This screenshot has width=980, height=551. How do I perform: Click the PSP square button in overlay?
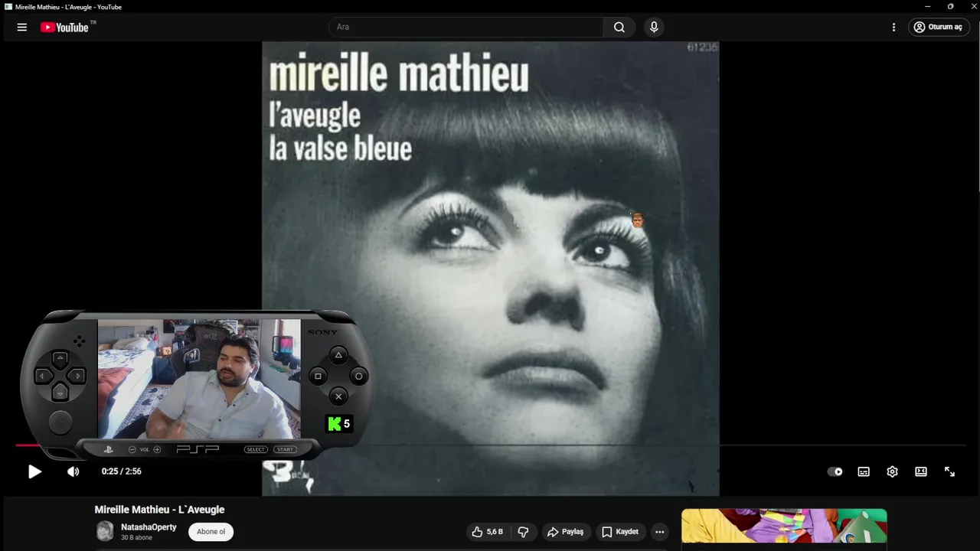tap(318, 376)
